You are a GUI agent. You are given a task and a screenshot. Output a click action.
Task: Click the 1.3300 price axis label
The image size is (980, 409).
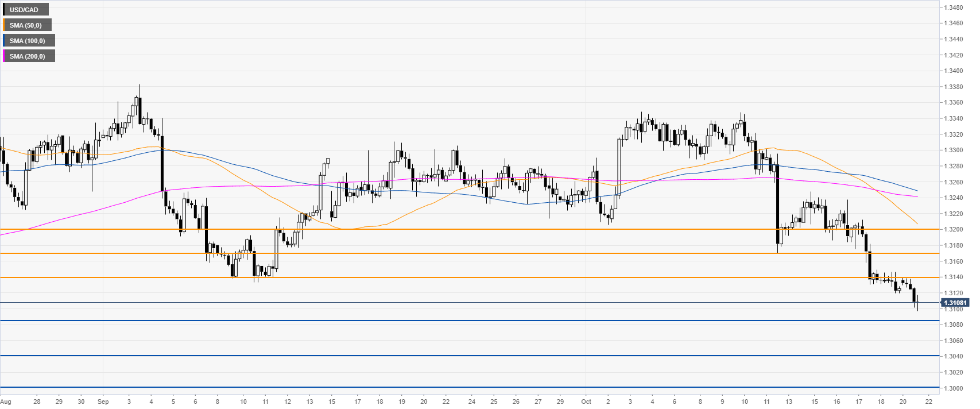[954, 150]
